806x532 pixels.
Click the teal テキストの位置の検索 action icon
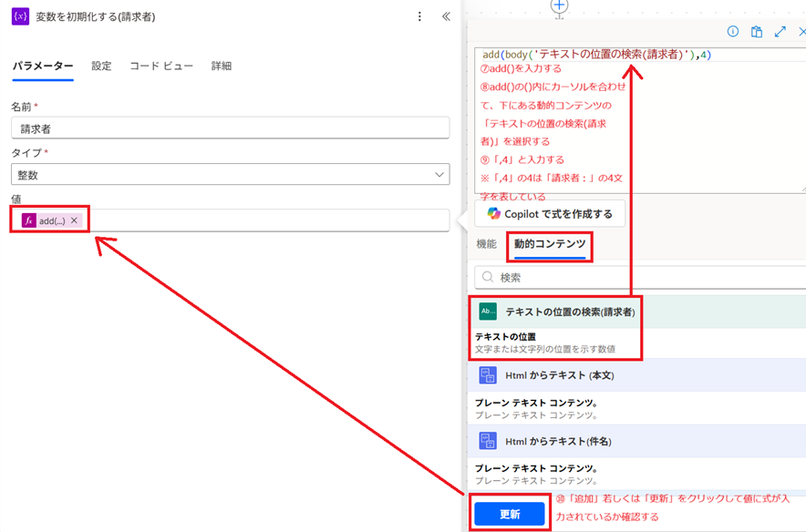coord(488,312)
